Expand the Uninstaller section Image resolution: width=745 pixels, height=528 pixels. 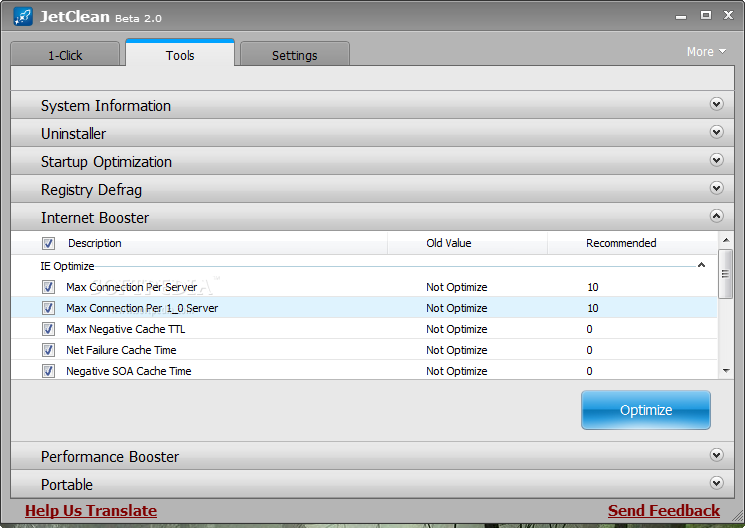point(716,132)
